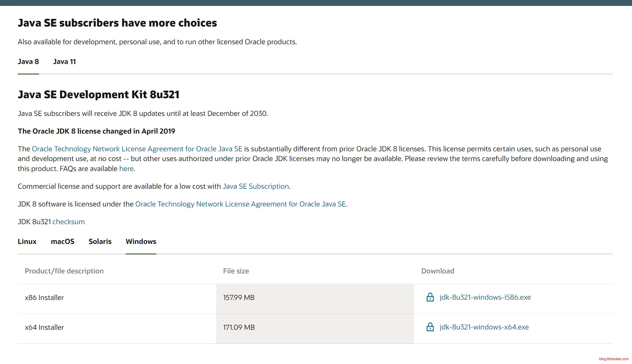Select the macOS platform tab
The image size is (632, 364).
(63, 242)
